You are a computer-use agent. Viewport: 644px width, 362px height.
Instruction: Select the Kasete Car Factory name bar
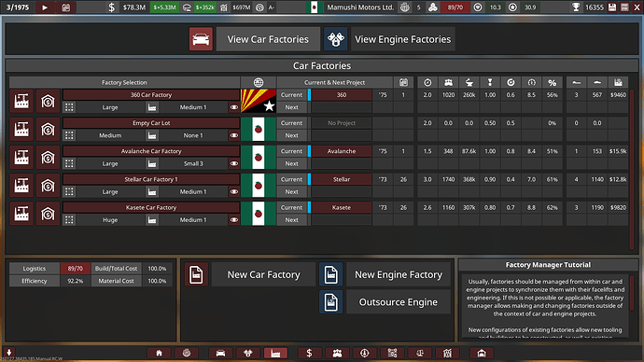point(151,208)
